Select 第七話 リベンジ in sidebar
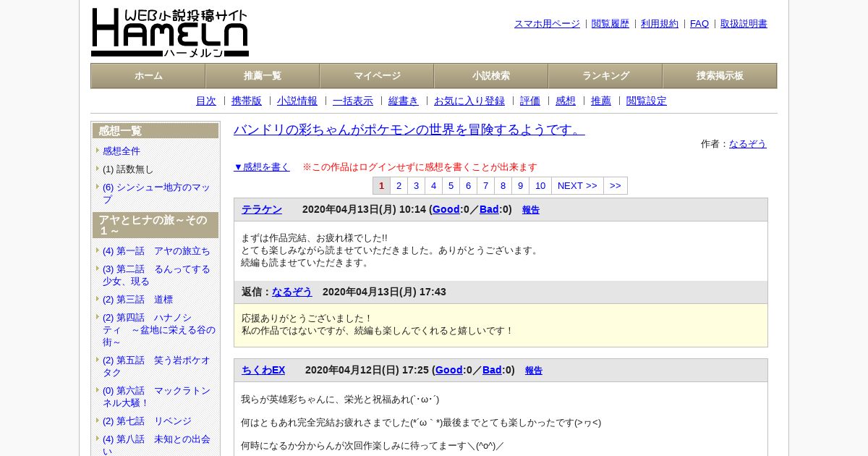Viewport: 868px width, 456px height. [147, 421]
